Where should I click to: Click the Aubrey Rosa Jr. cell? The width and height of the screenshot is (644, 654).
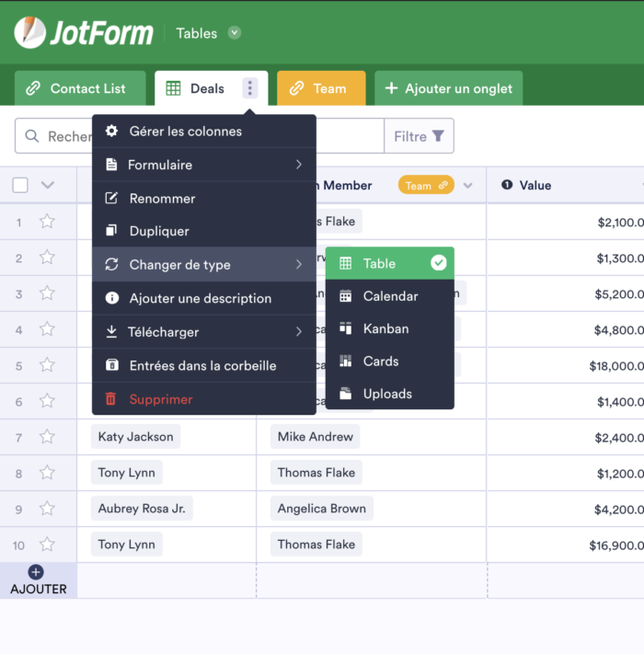point(142,509)
